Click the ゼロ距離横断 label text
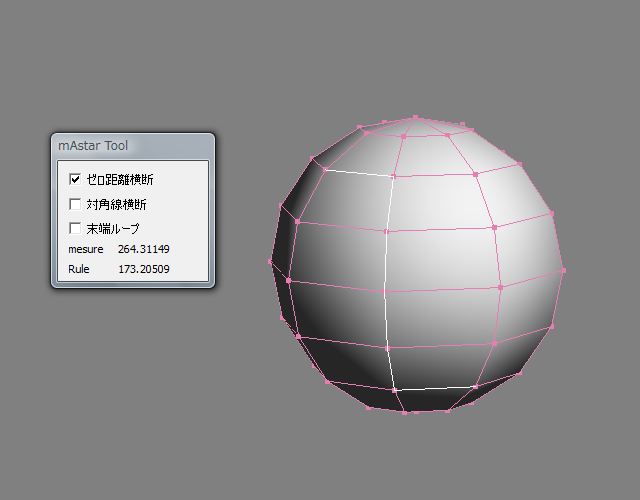Viewport: 640px width, 500px height. (x=120, y=180)
